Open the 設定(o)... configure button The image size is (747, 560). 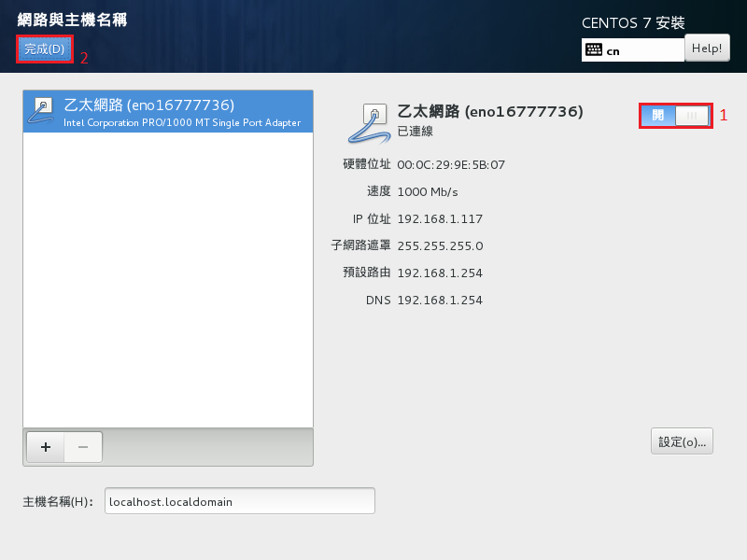pyautogui.click(x=681, y=441)
